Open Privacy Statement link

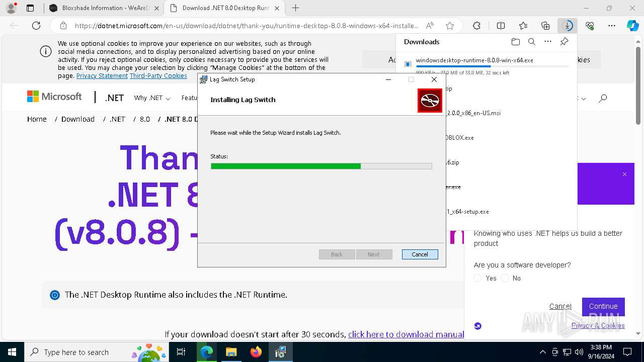point(102,76)
